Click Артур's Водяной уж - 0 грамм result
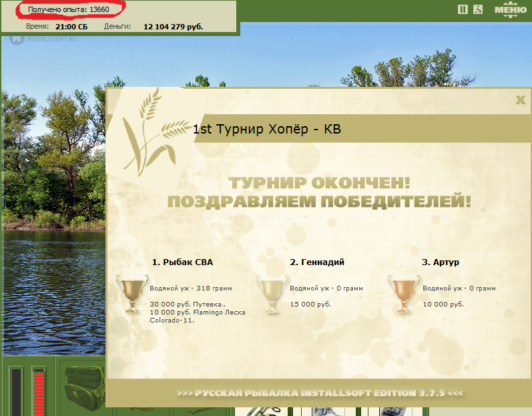The width and height of the screenshot is (532, 416). [459, 288]
